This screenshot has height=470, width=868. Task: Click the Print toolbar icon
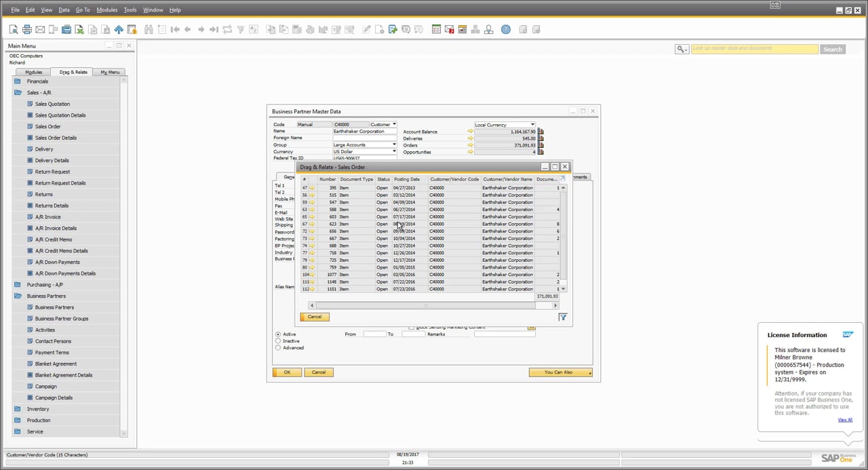pyautogui.click(x=27, y=29)
